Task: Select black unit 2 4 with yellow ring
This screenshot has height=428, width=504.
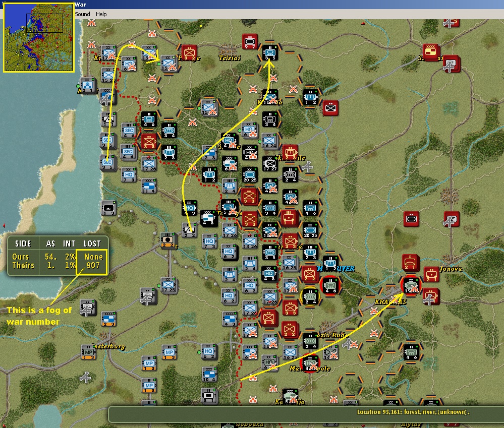Action: [310, 297]
